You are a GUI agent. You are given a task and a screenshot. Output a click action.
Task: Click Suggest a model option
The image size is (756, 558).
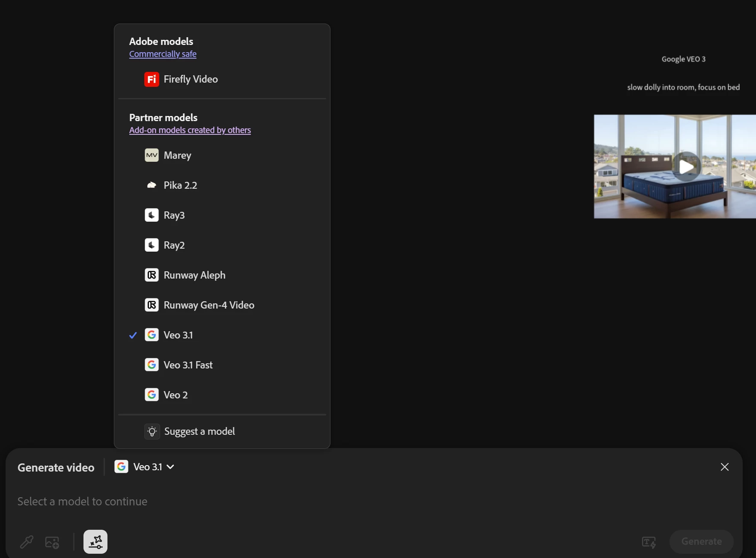click(222, 431)
